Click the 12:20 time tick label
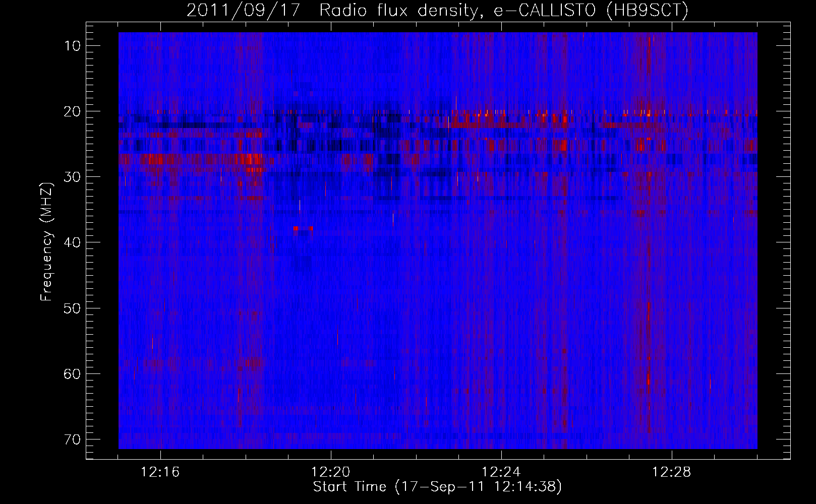 pyautogui.click(x=331, y=472)
